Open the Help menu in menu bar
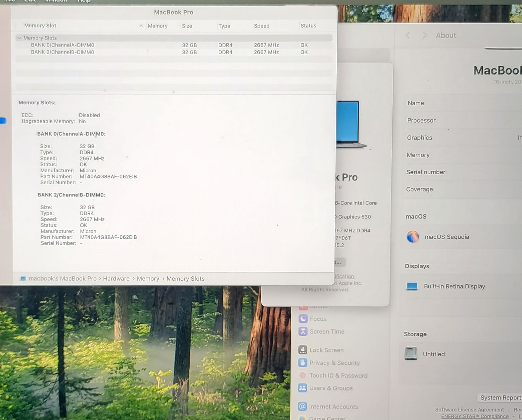522x420 pixels. pyautogui.click(x=84, y=1)
